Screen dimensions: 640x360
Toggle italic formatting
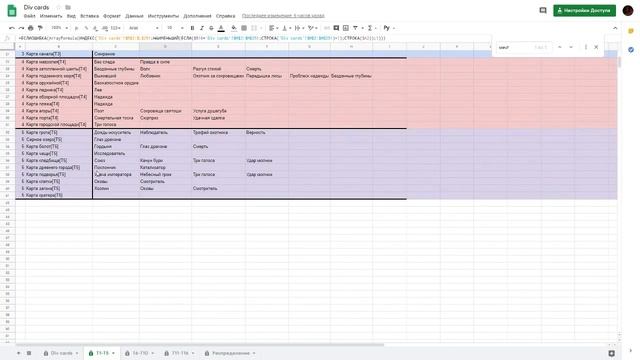[x=202, y=28]
